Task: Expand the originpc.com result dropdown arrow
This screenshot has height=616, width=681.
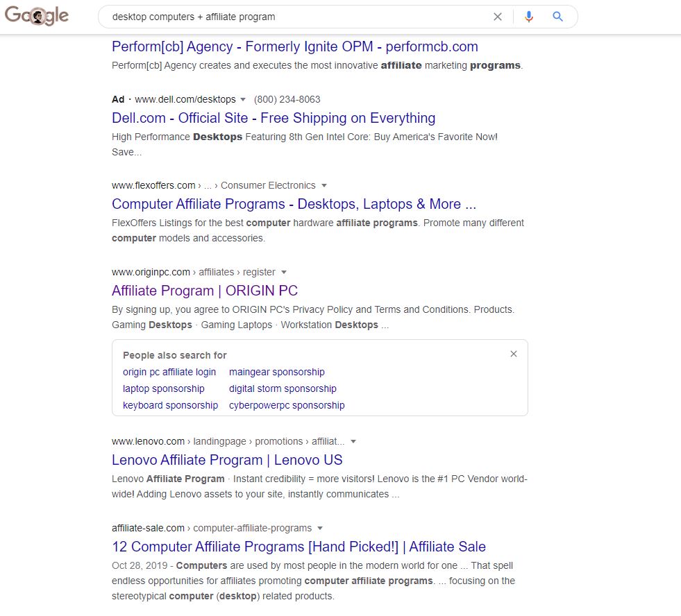Action: pos(284,272)
